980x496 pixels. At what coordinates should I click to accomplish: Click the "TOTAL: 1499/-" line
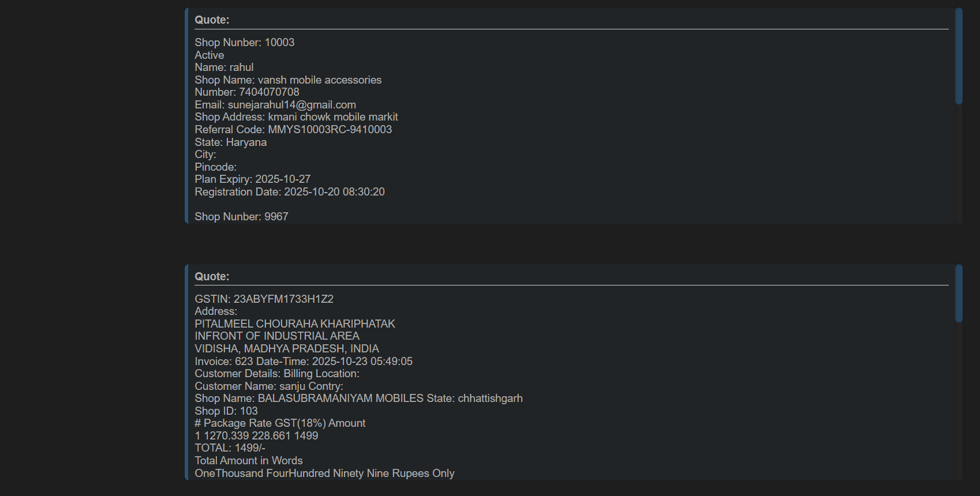pyautogui.click(x=230, y=448)
